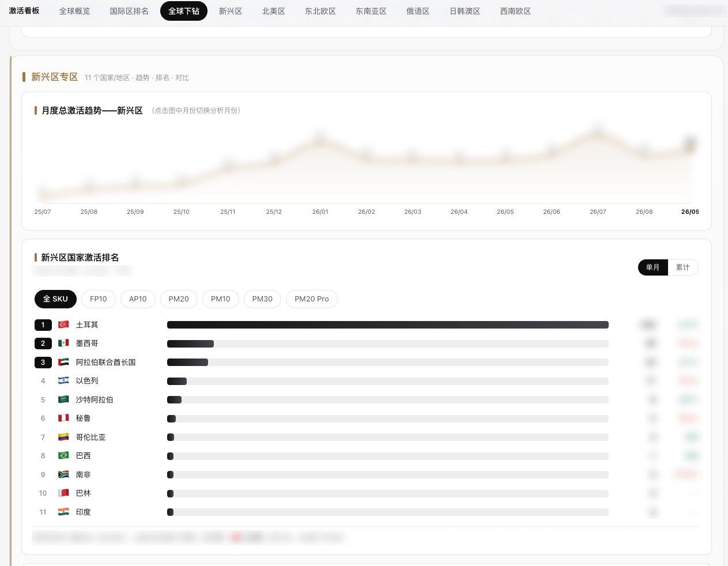Switch to 西南欧区 tab
Image resolution: width=728 pixels, height=566 pixels.
pyautogui.click(x=515, y=11)
